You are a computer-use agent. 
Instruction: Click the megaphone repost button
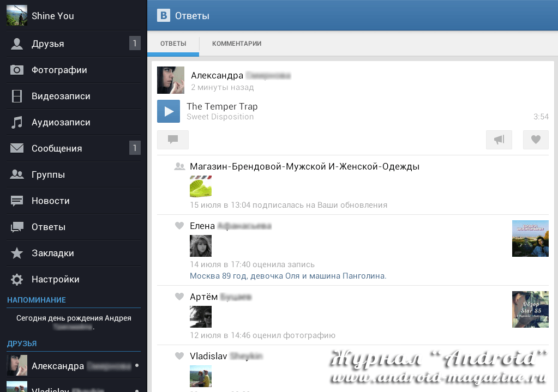click(499, 140)
